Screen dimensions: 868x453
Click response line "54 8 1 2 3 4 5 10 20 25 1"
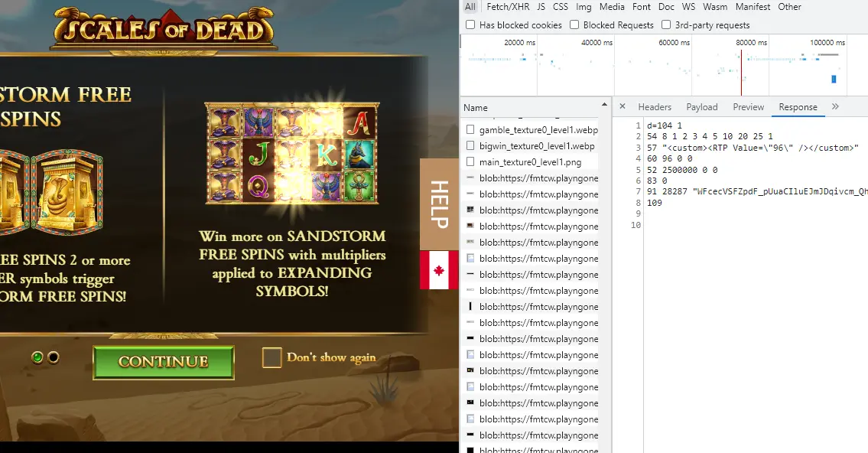point(710,136)
